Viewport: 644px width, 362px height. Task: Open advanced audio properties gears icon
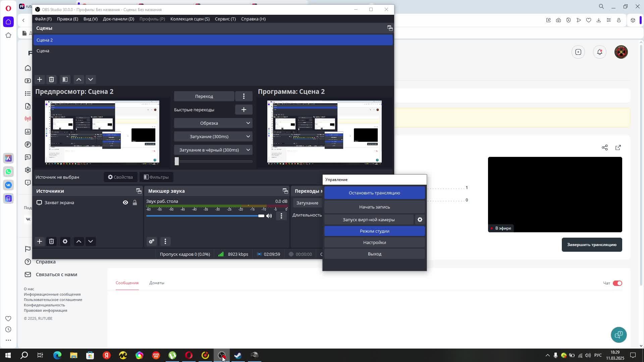pos(152,241)
